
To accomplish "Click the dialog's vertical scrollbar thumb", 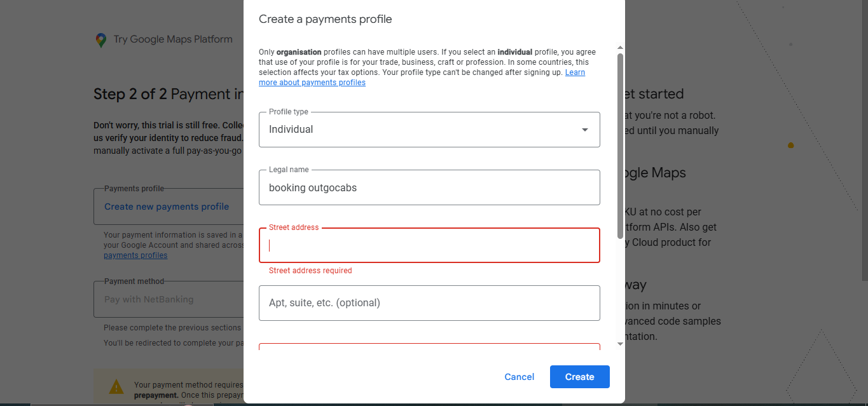I will point(620,146).
